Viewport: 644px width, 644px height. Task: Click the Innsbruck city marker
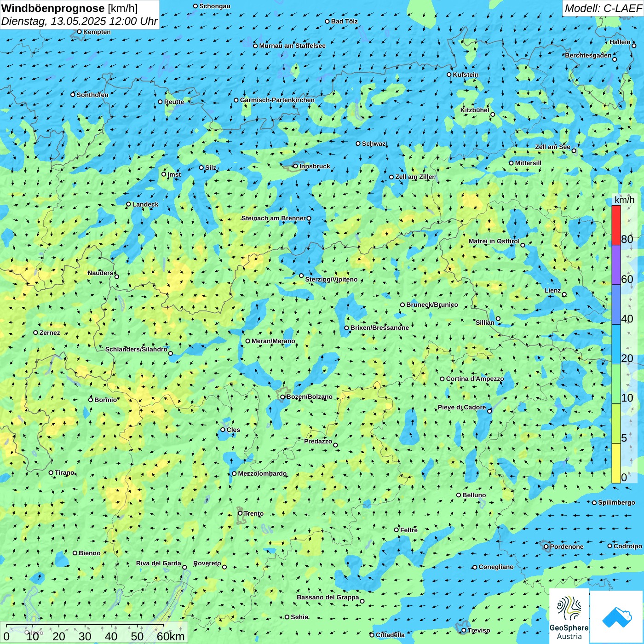click(x=295, y=166)
